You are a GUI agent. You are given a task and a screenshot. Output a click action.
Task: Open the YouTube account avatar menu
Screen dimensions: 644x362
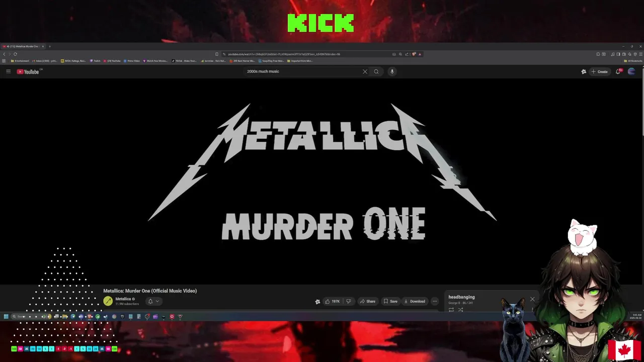click(631, 71)
